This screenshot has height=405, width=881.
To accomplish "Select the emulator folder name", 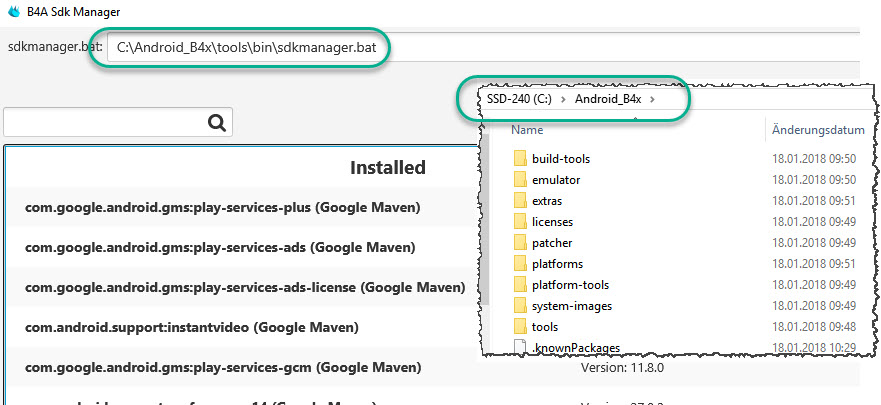I will 556,180.
